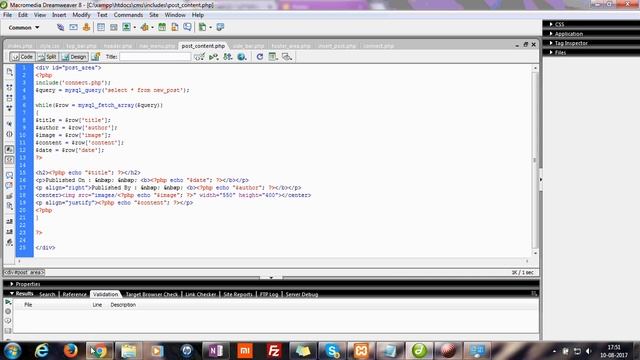
Task: Click the Insert Div Tag icon
Action: 114,27
